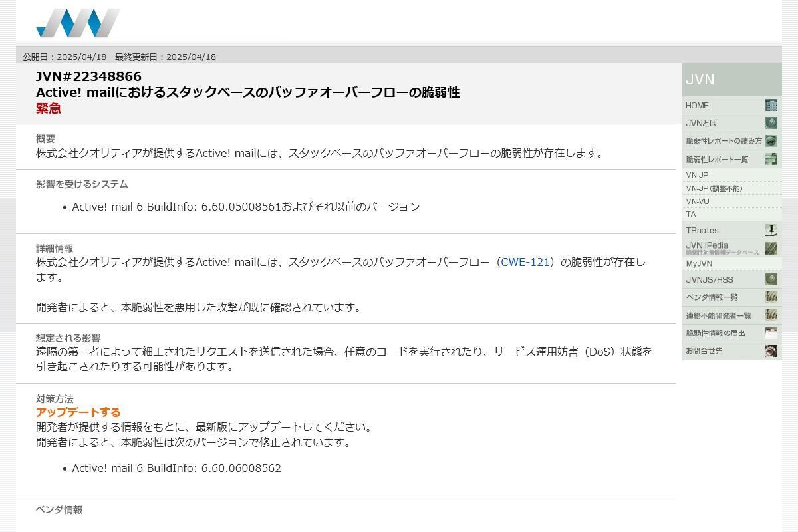Click the 脆弱性情報の届出 sidebar icon
798x532 pixels.
click(771, 333)
